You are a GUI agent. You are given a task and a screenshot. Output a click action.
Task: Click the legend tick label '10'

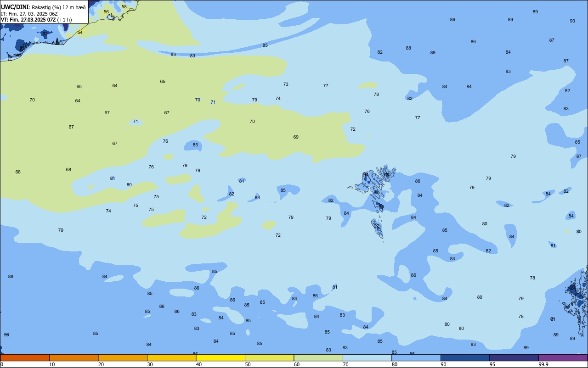point(52,364)
